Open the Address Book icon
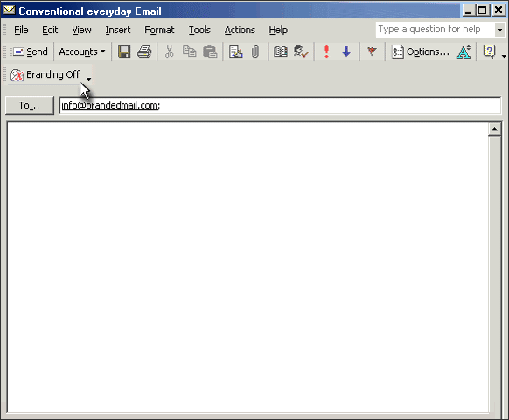This screenshot has height=420, width=509. point(280,52)
